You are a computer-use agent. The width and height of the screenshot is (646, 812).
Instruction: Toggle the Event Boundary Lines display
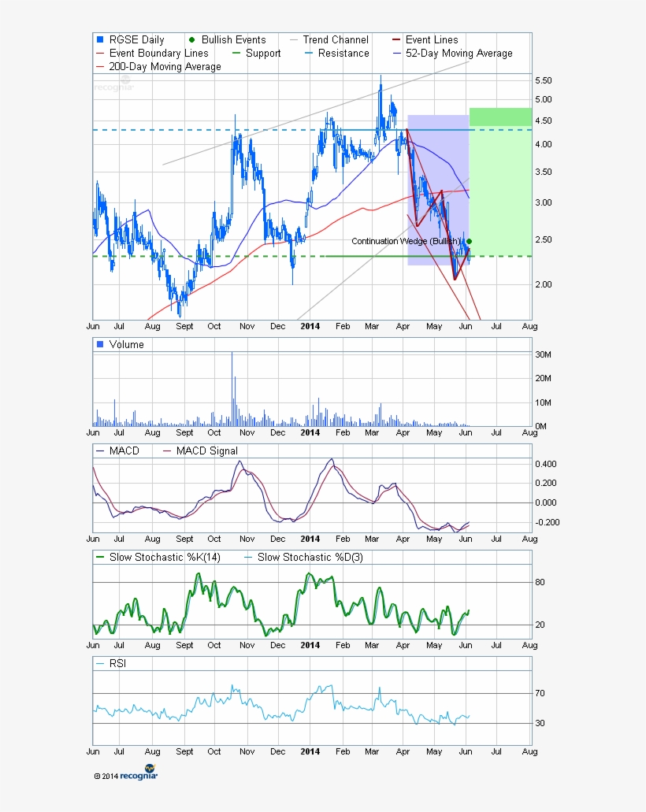(99, 53)
